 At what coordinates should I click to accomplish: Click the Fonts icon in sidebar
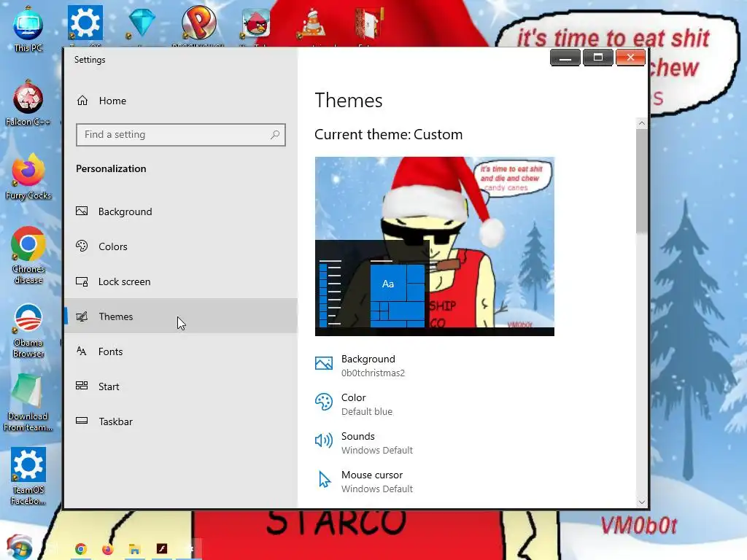tap(82, 351)
